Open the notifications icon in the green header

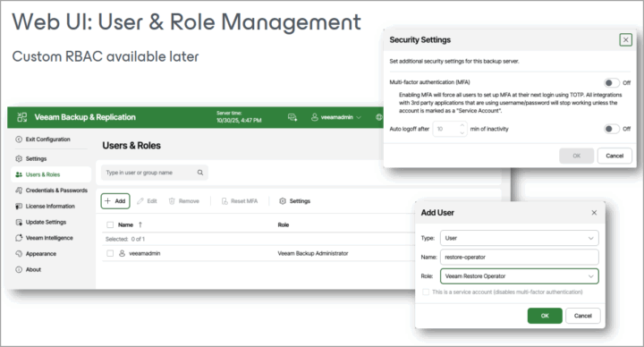[292, 117]
